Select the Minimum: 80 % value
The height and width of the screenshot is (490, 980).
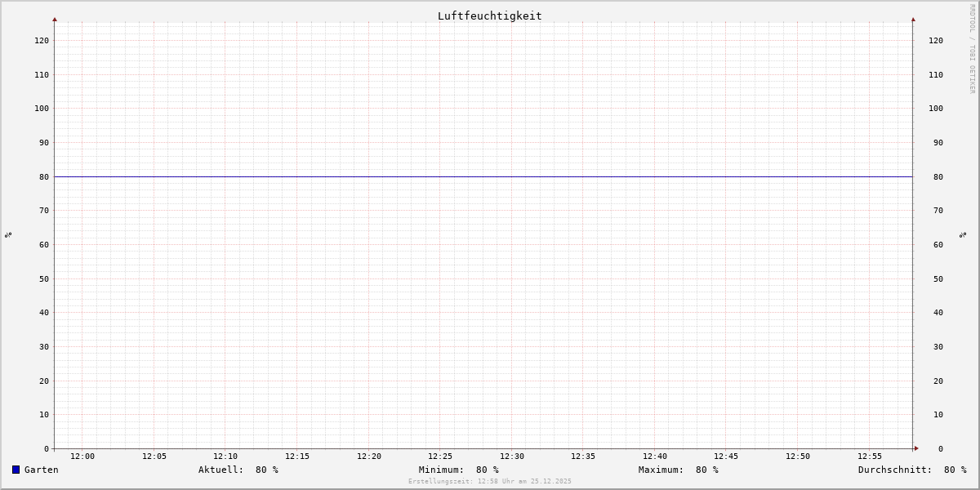[459, 470]
